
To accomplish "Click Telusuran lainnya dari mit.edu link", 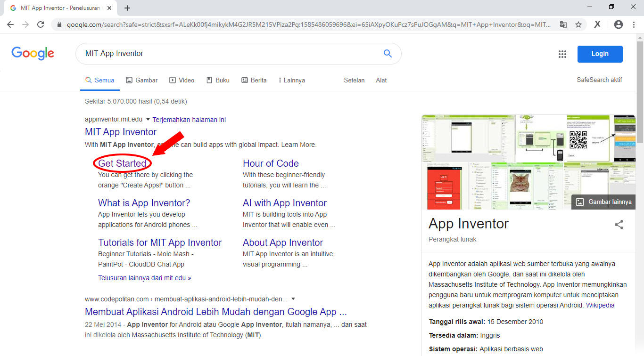I will pos(145,278).
